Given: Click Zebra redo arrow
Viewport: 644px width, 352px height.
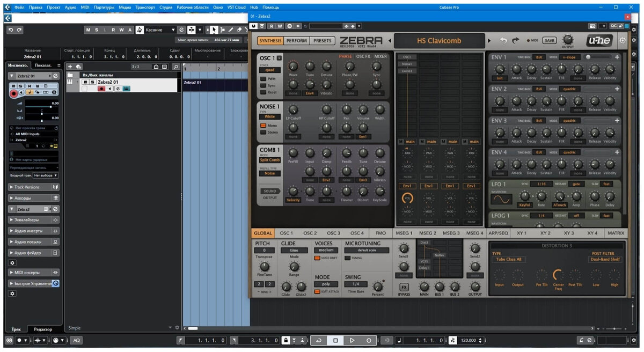Looking at the screenshot, I should [x=516, y=40].
